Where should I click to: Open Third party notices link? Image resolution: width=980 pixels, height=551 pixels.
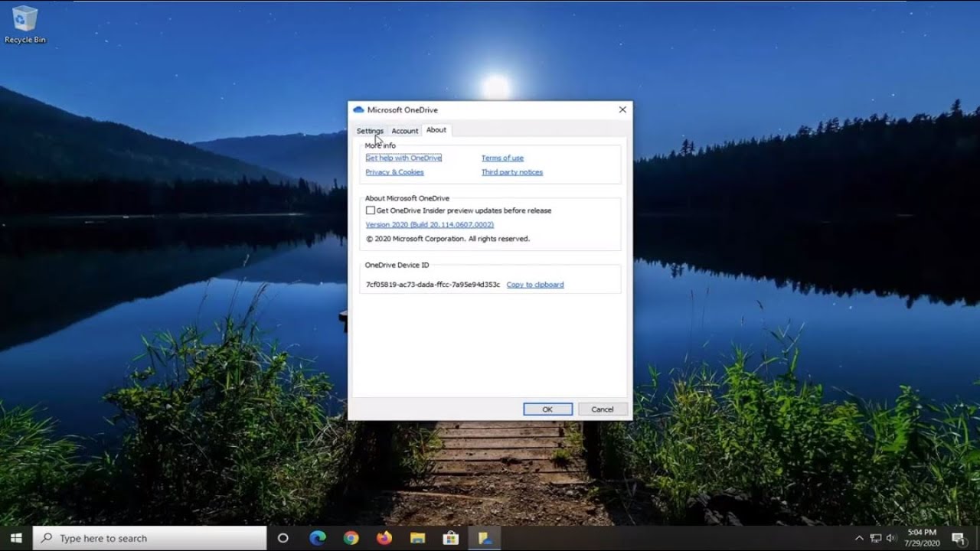click(x=512, y=172)
